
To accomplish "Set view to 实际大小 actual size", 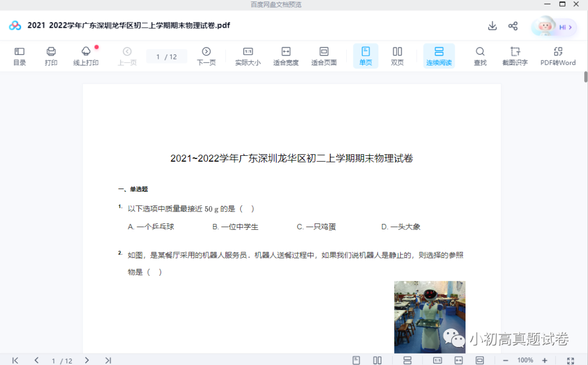I will [248, 56].
